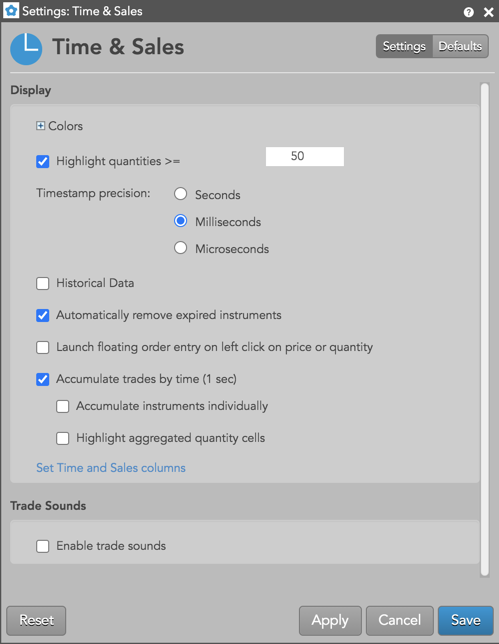Enable Highlight aggregated quantity cells
This screenshot has width=499, height=644.
click(62, 438)
